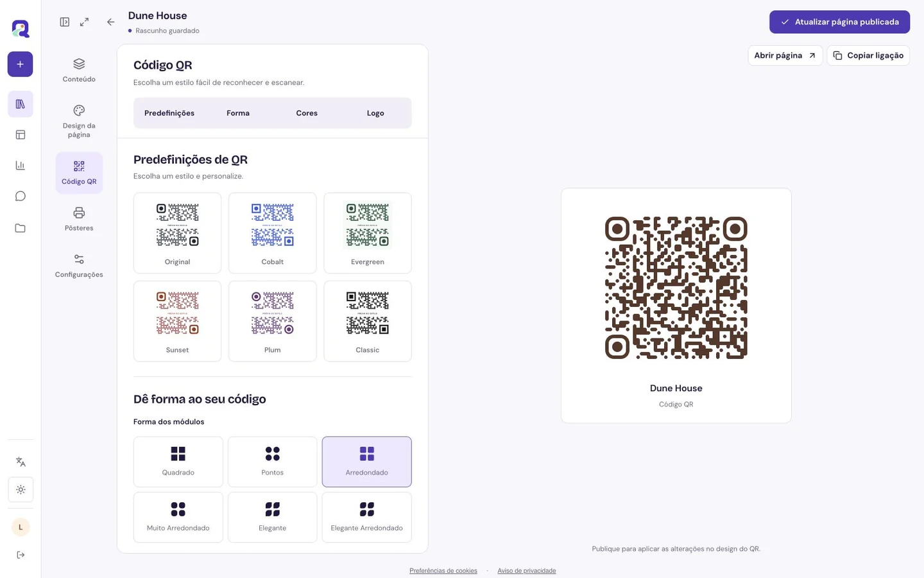Viewport: 924px width, 578px height.
Task: Open the chat bubble sidebar icon
Action: 20,197
